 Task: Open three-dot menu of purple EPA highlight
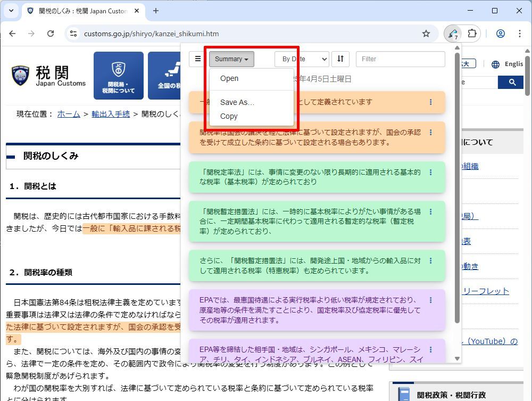pos(430,300)
